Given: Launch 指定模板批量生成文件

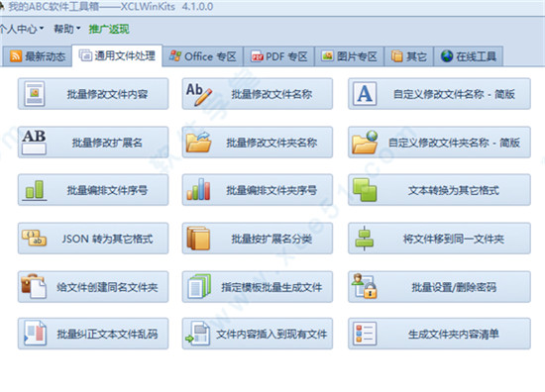Looking at the screenshot, I should pos(258,286).
